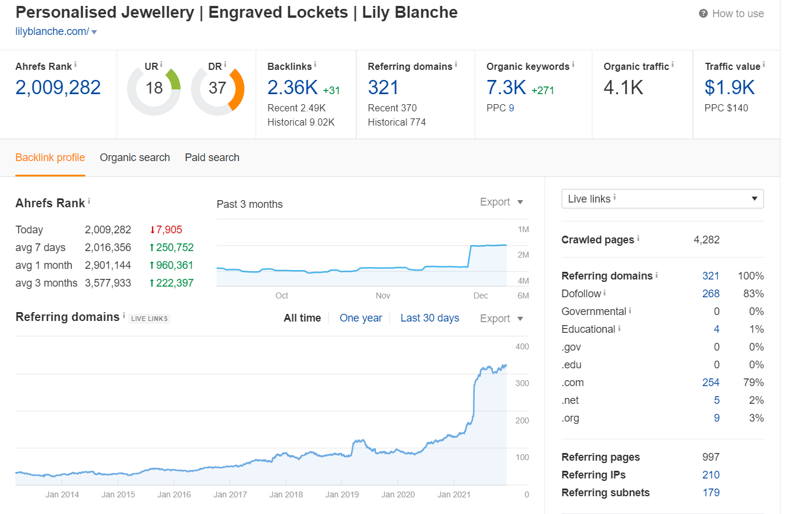This screenshot has height=514, width=812.
Task: Switch to the Paid search tab
Action: coord(212,158)
